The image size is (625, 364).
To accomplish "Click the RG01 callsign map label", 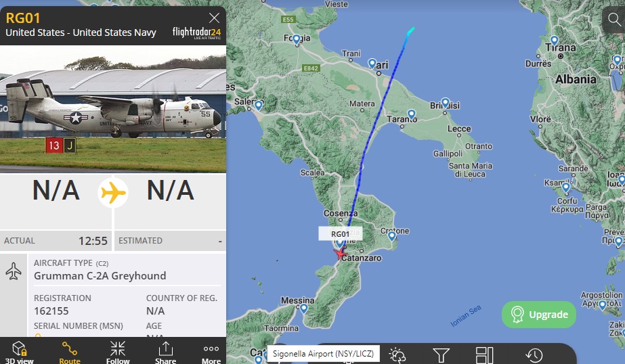I will point(340,234).
